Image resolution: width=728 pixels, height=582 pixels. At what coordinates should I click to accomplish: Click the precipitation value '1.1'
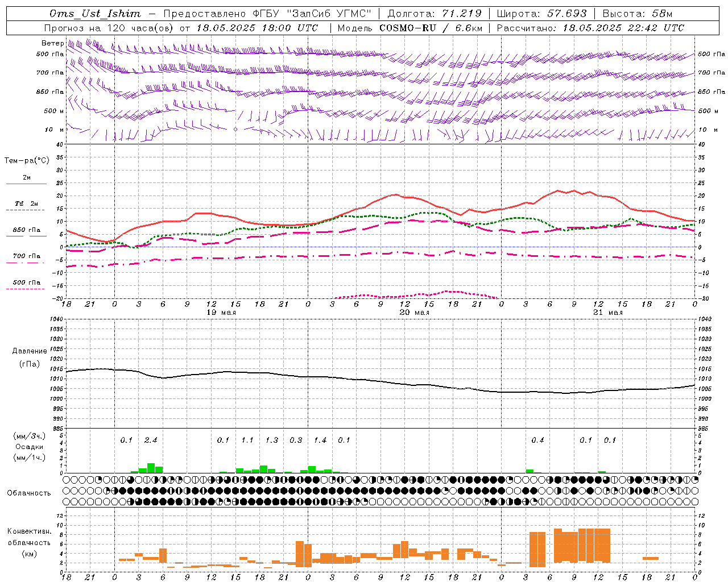[247, 440]
